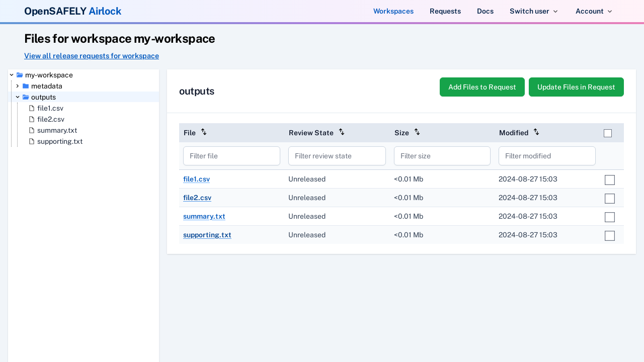Click the outputs open-folder icon
Screen dimensions: 644x362
click(x=26, y=97)
